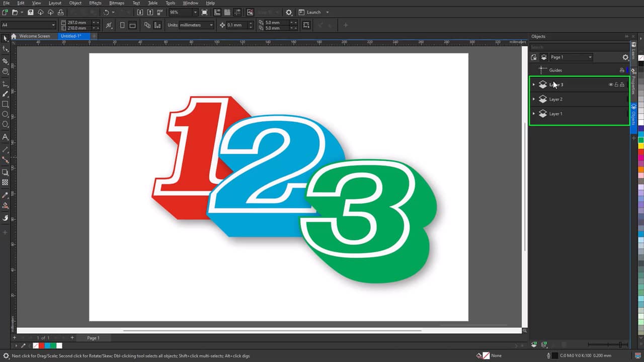Click the yellow swatch in color palette
Image resolution: width=644 pixels, height=362 pixels.
641,146
